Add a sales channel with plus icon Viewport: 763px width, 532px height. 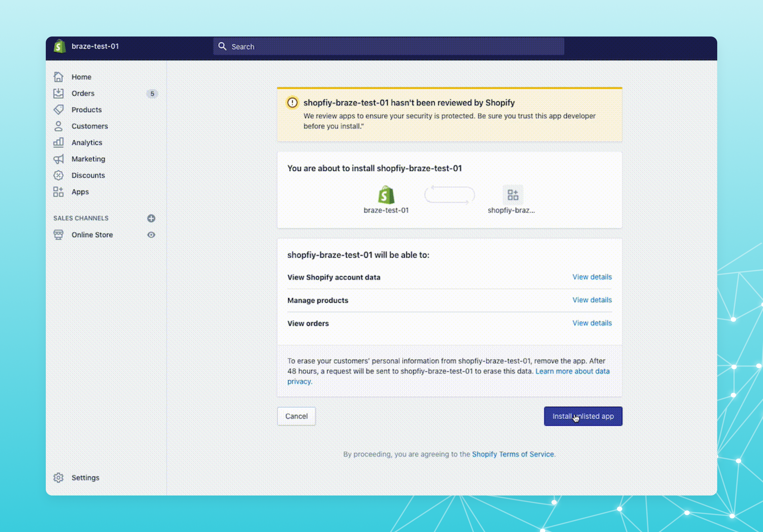151,218
